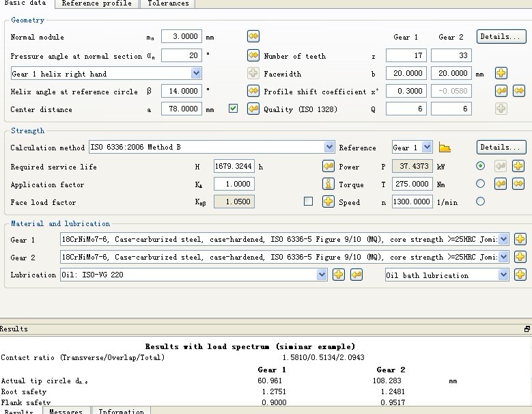Click Gear 1 facewidth field

pyautogui.click(x=406, y=73)
